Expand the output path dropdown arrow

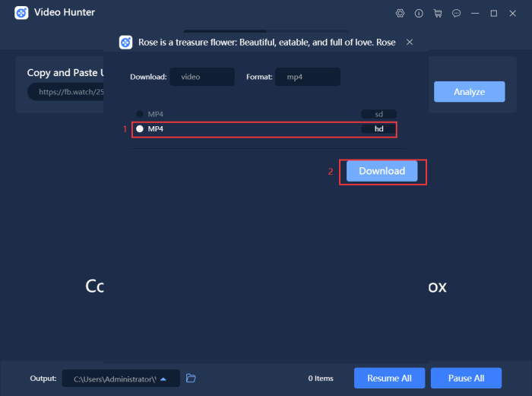click(x=163, y=379)
